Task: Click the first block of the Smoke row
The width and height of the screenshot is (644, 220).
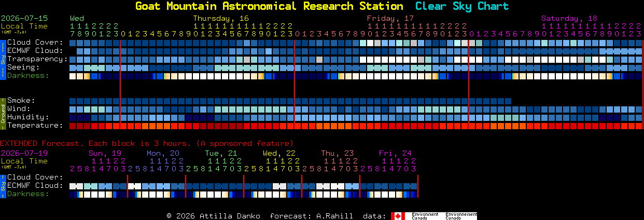Action: pyautogui.click(x=73, y=101)
